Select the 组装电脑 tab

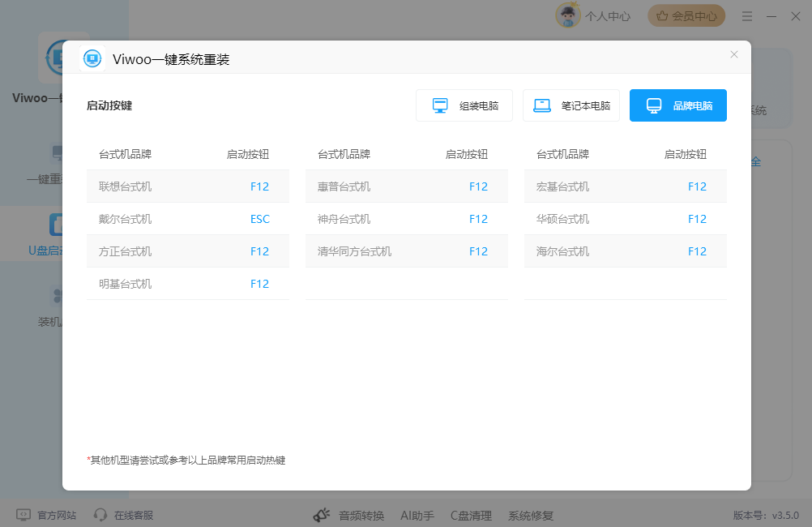point(464,105)
